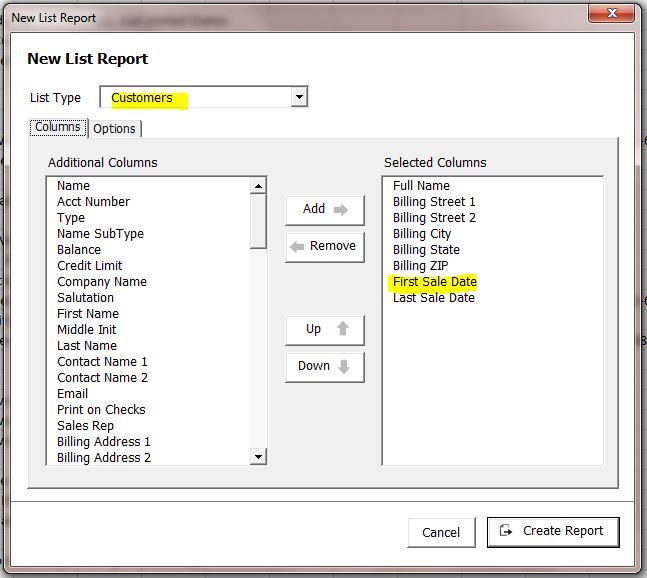This screenshot has height=578, width=647.
Task: Select 'Billing Address 1' in Additional Columns
Action: coord(104,442)
